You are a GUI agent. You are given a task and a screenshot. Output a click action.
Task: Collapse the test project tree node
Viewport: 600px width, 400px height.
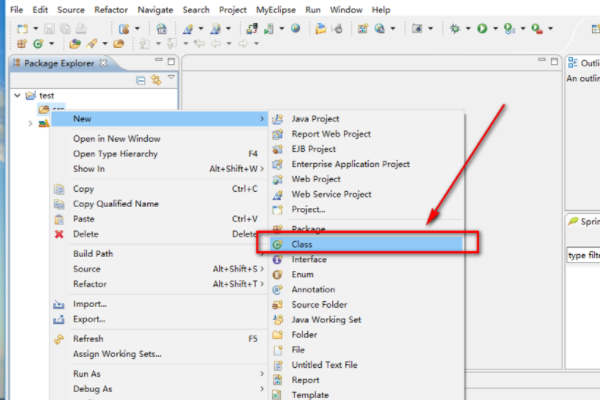click(x=17, y=96)
